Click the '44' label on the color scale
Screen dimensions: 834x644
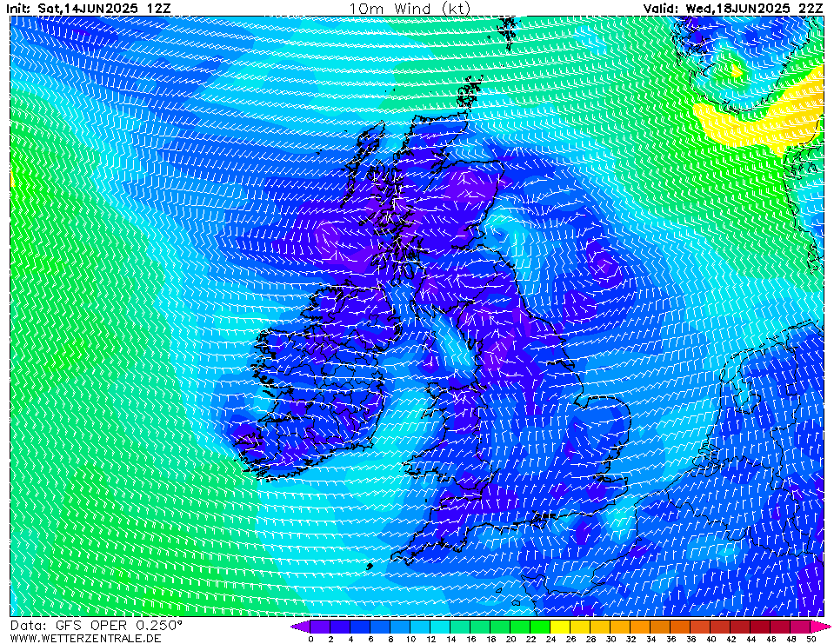click(x=751, y=639)
